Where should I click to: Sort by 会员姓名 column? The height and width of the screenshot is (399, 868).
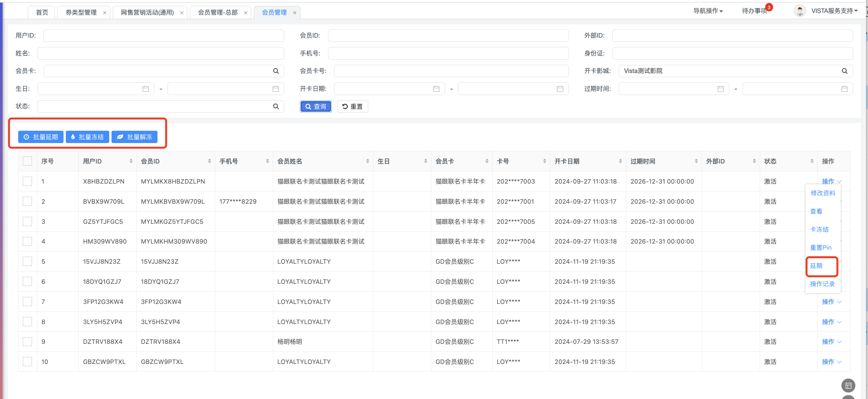coord(367,161)
